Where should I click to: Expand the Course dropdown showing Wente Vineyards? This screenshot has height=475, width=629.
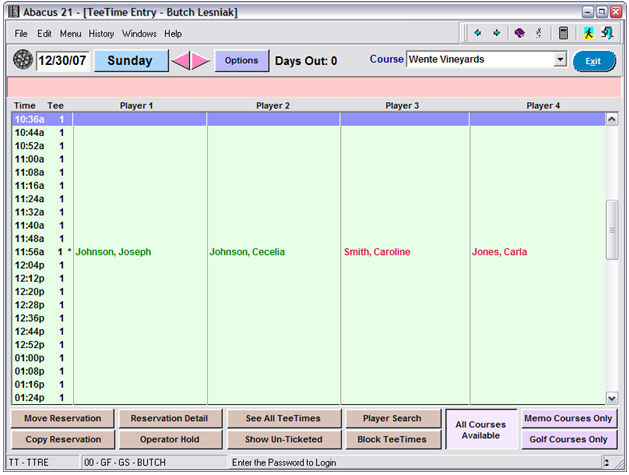click(559, 60)
